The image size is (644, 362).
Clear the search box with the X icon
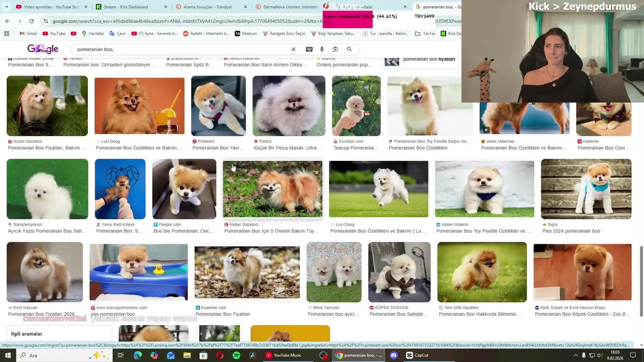click(x=293, y=49)
